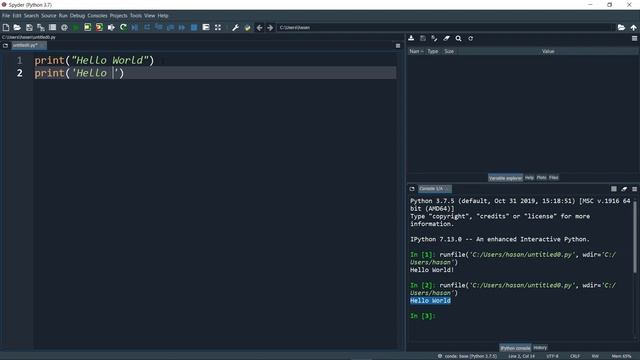Click the save data as icon
Viewport: 640px width, 360px height.
(434, 38)
